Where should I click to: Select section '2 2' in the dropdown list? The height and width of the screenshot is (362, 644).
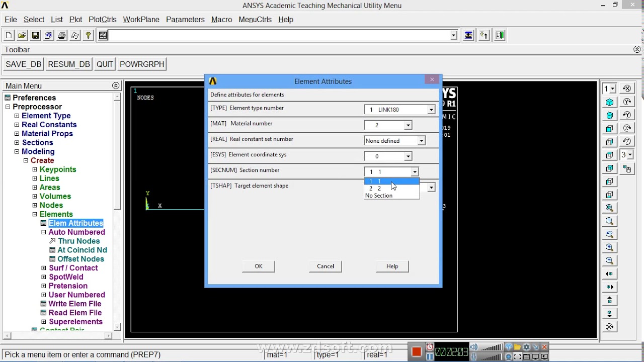click(391, 189)
